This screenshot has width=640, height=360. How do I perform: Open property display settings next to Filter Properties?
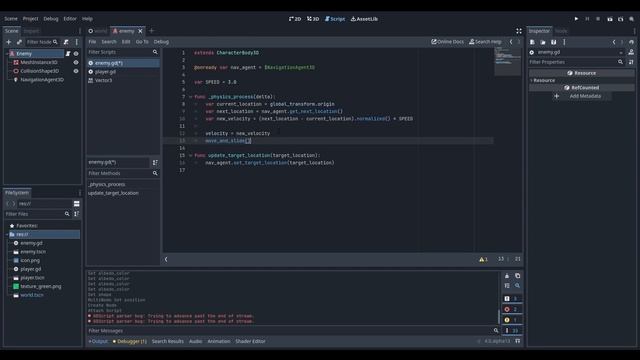coord(631,62)
